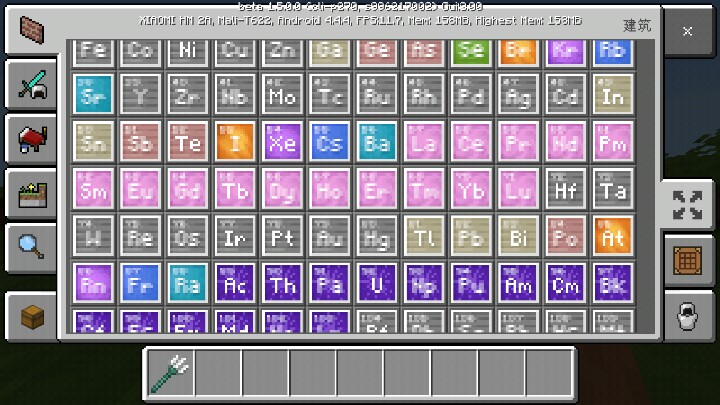This screenshot has height=405, width=720.
Task: Open the Construction tab with brick block icon
Action: (x=30, y=28)
